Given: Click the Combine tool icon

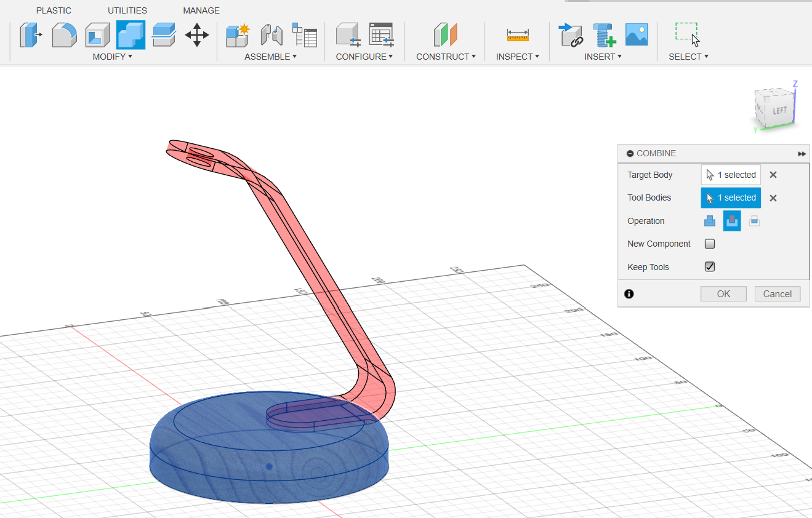Looking at the screenshot, I should [131, 35].
